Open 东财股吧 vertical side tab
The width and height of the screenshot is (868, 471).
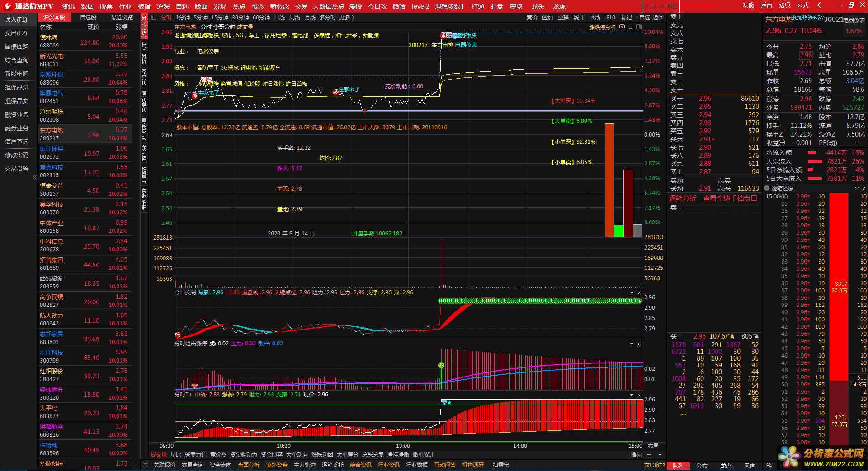(x=144, y=199)
